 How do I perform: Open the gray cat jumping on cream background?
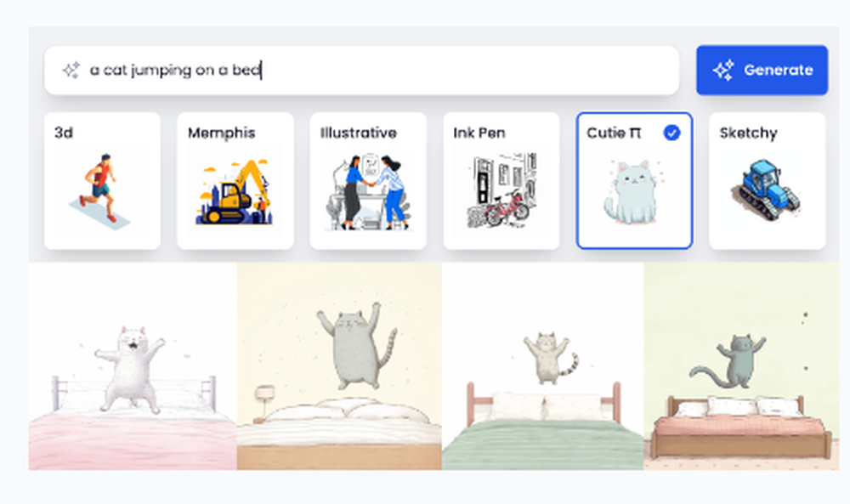coord(338,365)
